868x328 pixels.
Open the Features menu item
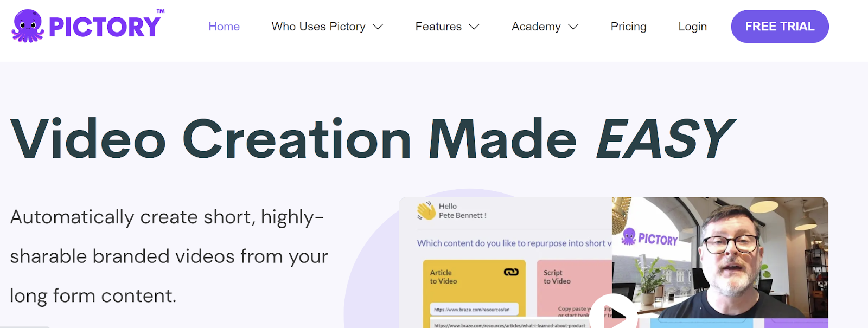tap(438, 27)
